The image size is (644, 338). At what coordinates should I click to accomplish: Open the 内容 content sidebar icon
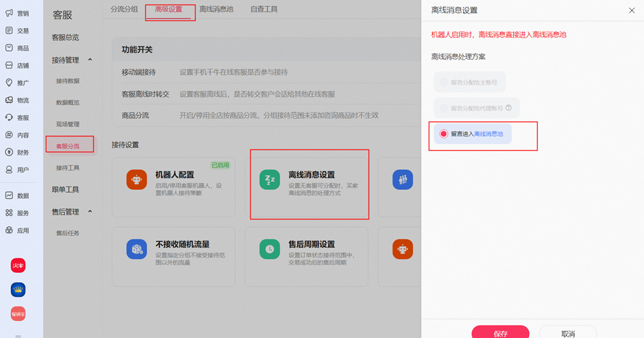[x=9, y=135]
